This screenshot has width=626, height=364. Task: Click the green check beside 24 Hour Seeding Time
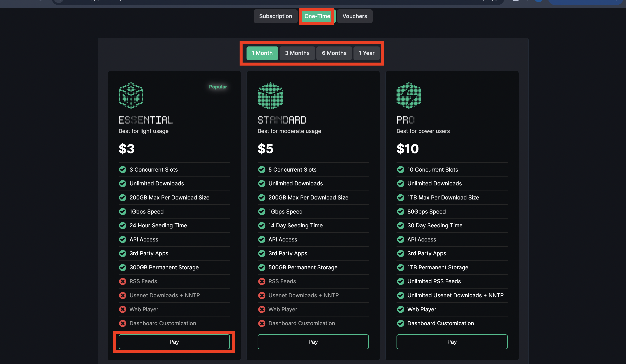click(x=123, y=225)
